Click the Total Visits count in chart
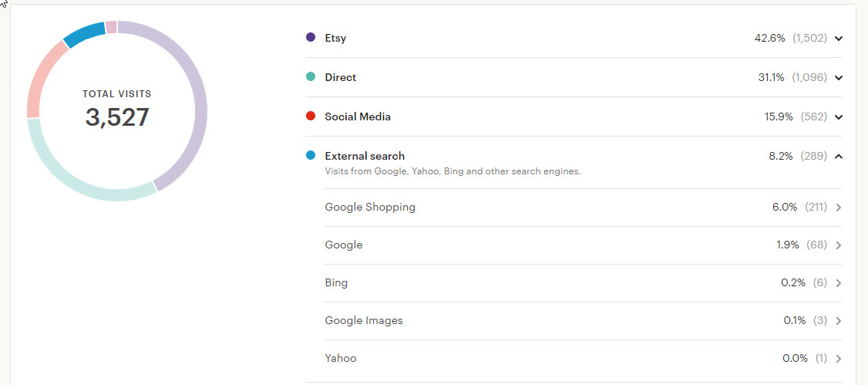 pyautogui.click(x=117, y=117)
